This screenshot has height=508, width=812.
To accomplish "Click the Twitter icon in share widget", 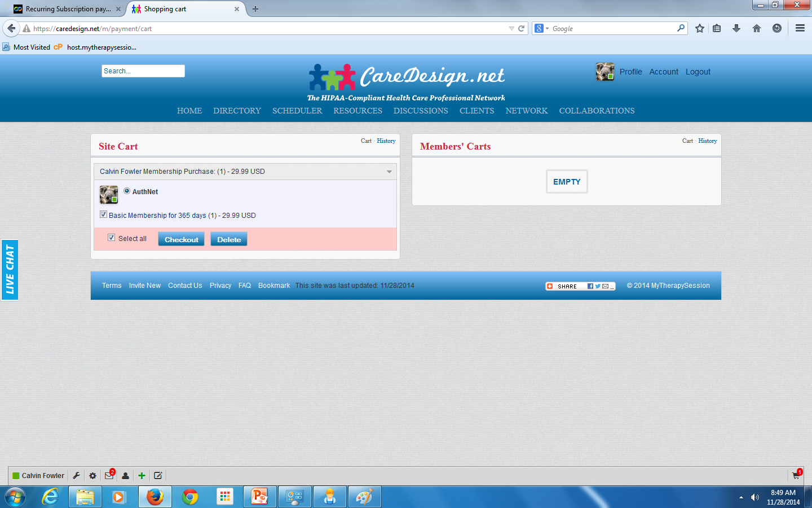I will (x=598, y=286).
